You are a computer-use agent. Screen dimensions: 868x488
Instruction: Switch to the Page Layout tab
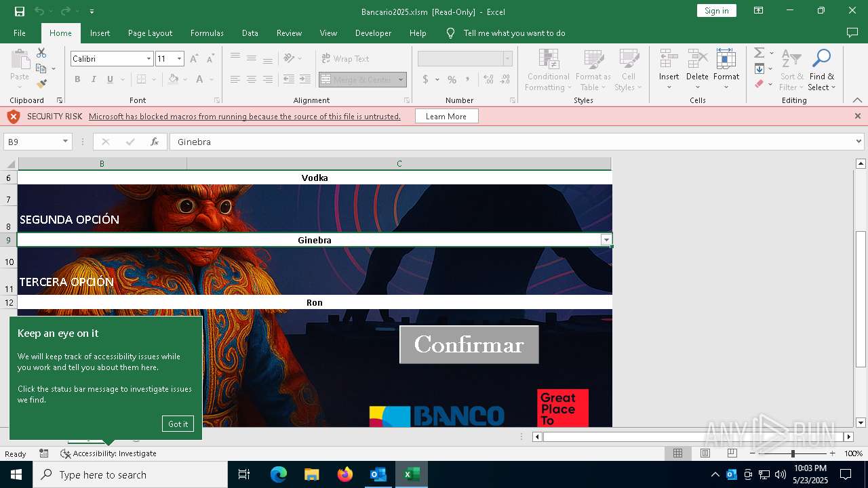150,33
